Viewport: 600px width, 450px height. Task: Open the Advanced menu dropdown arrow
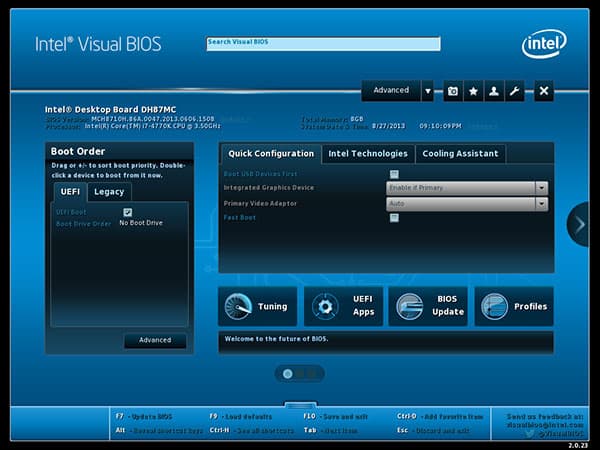click(x=428, y=91)
